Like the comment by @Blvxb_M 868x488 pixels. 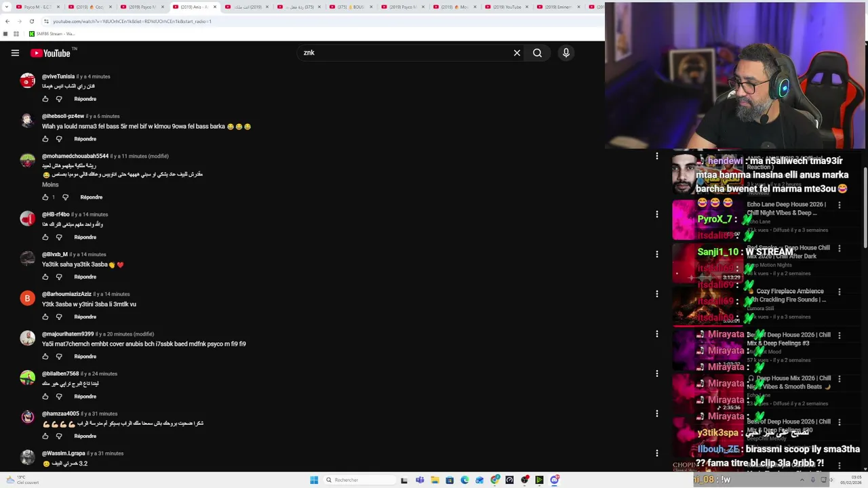click(x=45, y=277)
